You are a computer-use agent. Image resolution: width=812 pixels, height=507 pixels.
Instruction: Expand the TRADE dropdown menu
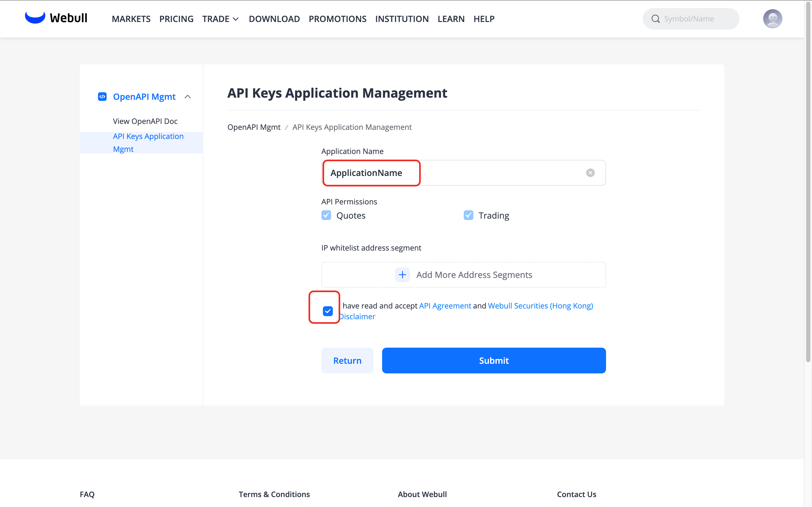(220, 19)
